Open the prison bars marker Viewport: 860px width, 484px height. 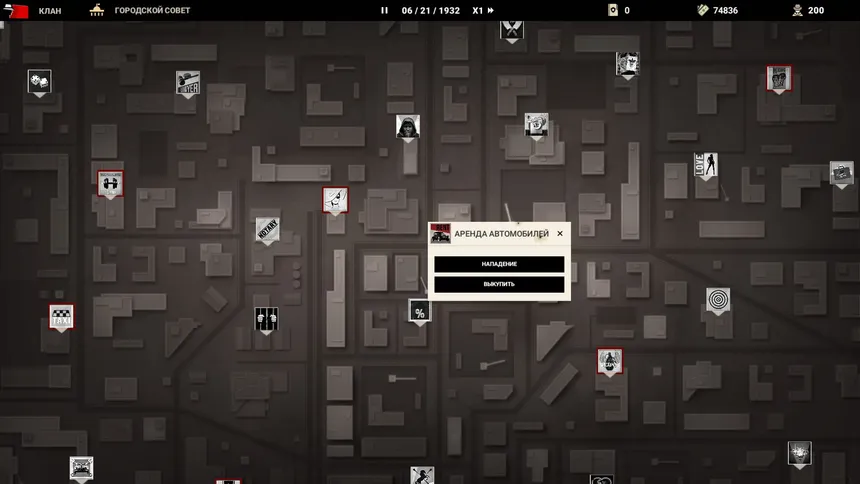coord(266,319)
